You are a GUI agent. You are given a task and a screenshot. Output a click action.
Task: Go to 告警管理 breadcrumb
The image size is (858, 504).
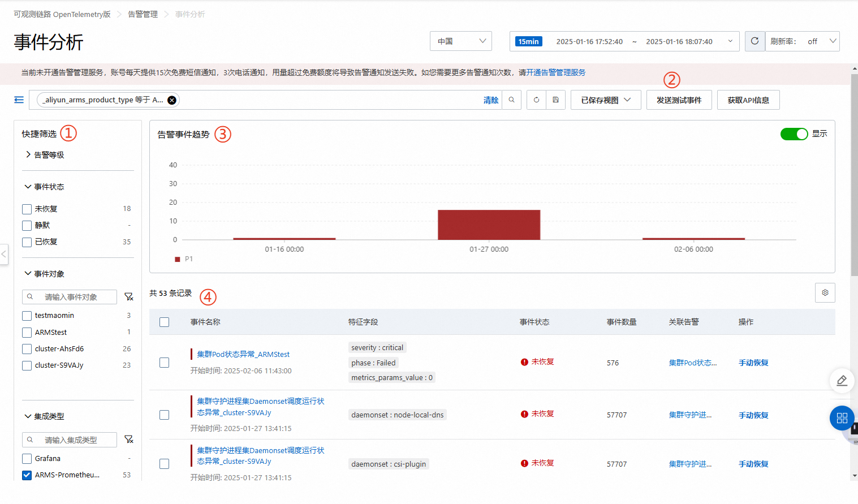143,14
